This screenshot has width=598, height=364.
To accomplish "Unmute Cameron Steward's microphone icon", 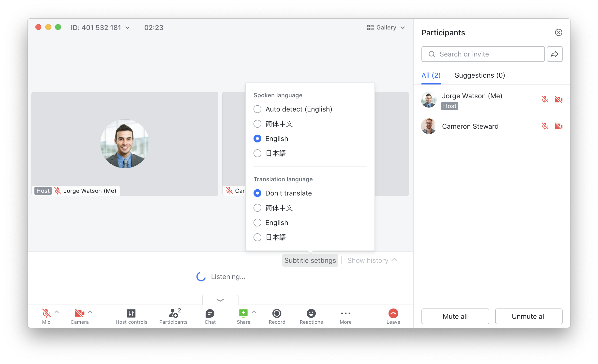I will pyautogui.click(x=545, y=126).
